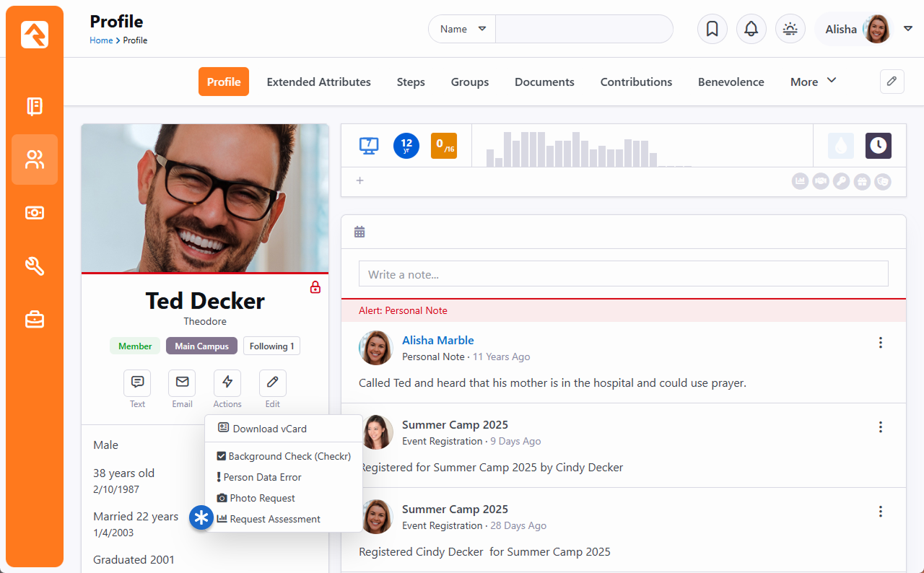
Task: Click the Email envelope icon button
Action: tap(182, 382)
